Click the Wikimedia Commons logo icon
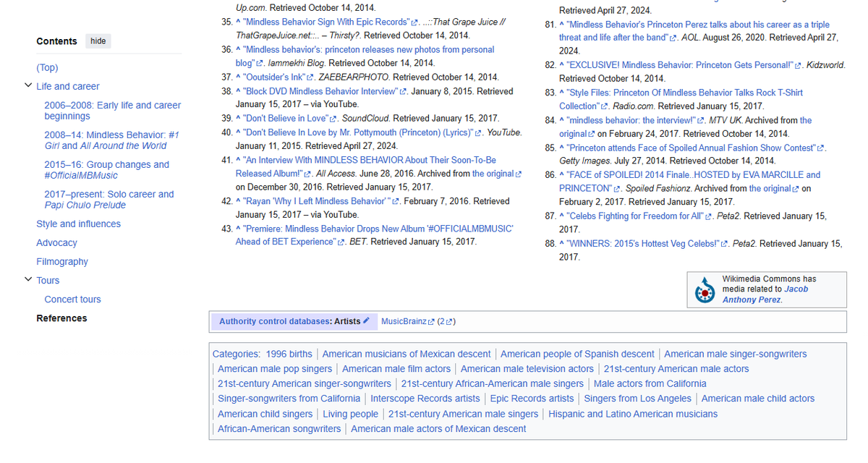Viewport: 868px width, 463px height. 705,290
